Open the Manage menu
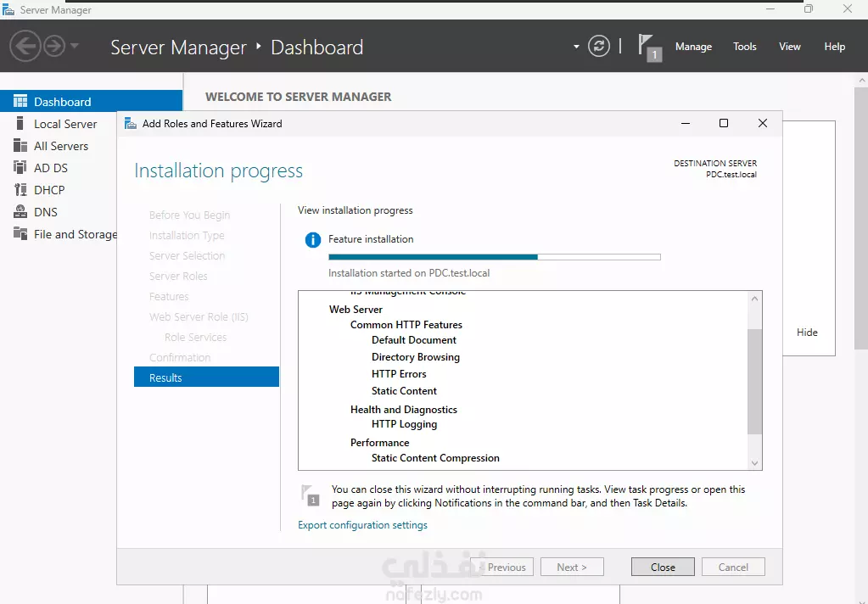Viewport: 868px width, 604px height. click(x=693, y=47)
